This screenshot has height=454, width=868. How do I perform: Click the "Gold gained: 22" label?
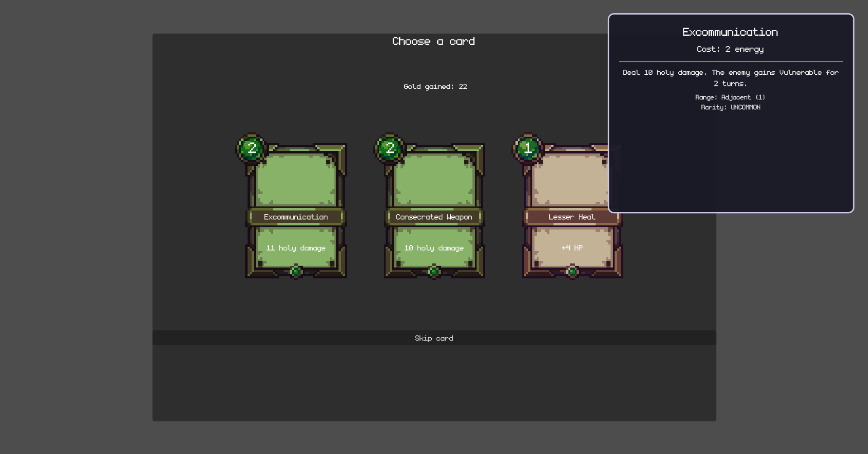tap(435, 86)
